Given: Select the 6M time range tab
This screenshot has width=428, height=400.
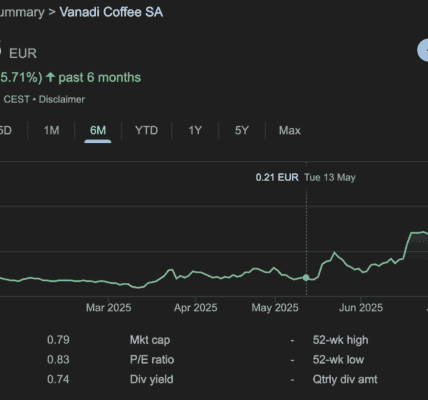Looking at the screenshot, I should 98,130.
